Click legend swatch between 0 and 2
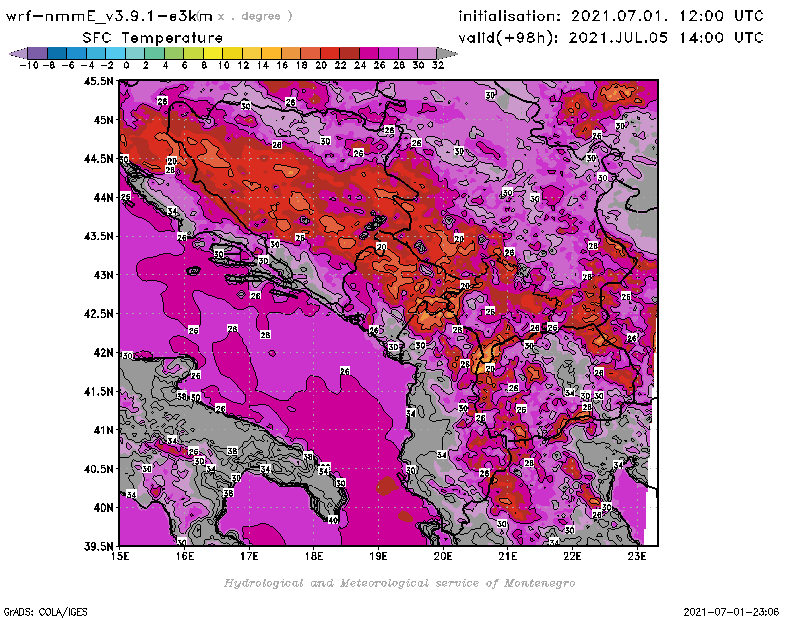 (x=135, y=53)
